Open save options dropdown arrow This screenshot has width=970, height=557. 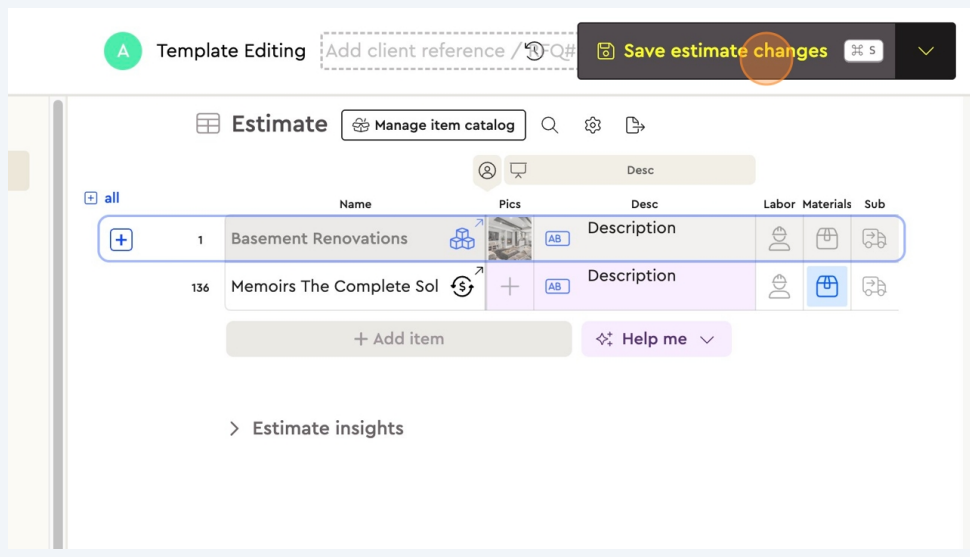pyautogui.click(x=925, y=51)
